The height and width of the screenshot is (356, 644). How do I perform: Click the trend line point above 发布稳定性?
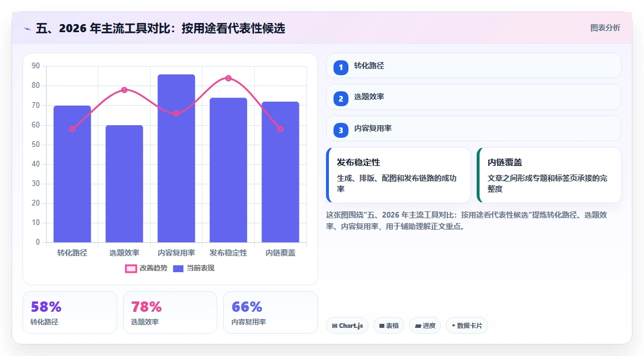coord(228,78)
